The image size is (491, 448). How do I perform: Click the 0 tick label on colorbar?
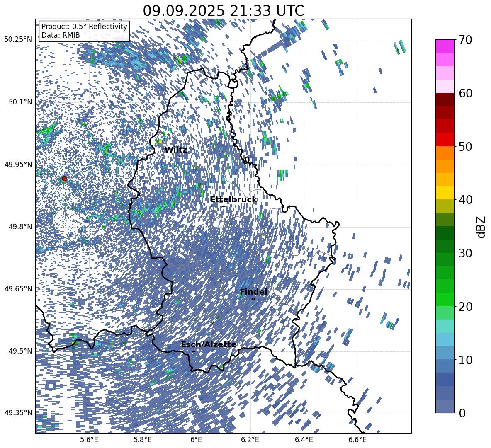(x=462, y=413)
